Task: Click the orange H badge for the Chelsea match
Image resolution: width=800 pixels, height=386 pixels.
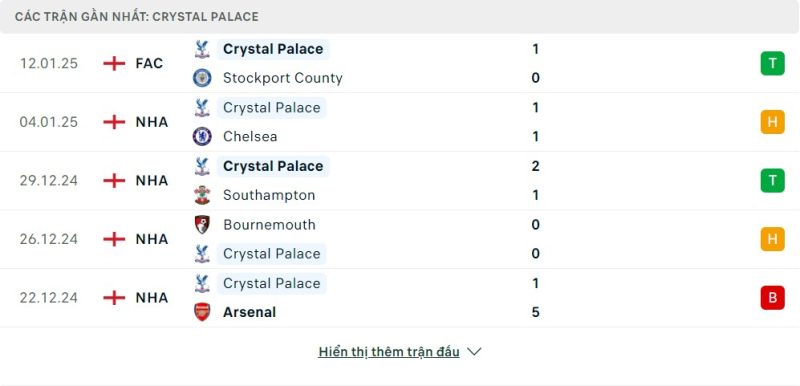Action: (x=772, y=122)
